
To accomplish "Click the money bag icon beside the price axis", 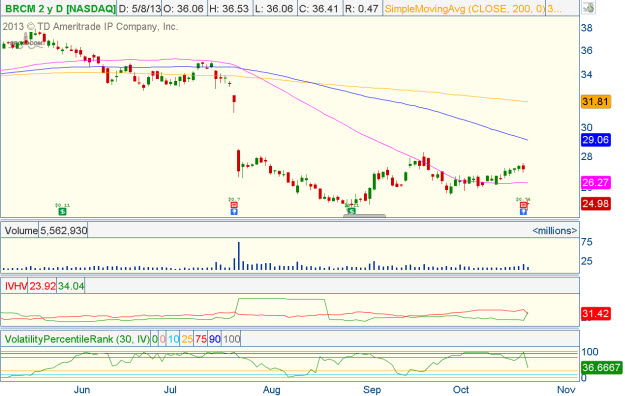I will (588, 7).
